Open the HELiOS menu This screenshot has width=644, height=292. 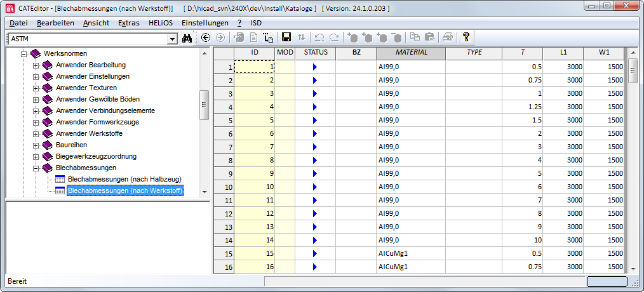[x=160, y=23]
